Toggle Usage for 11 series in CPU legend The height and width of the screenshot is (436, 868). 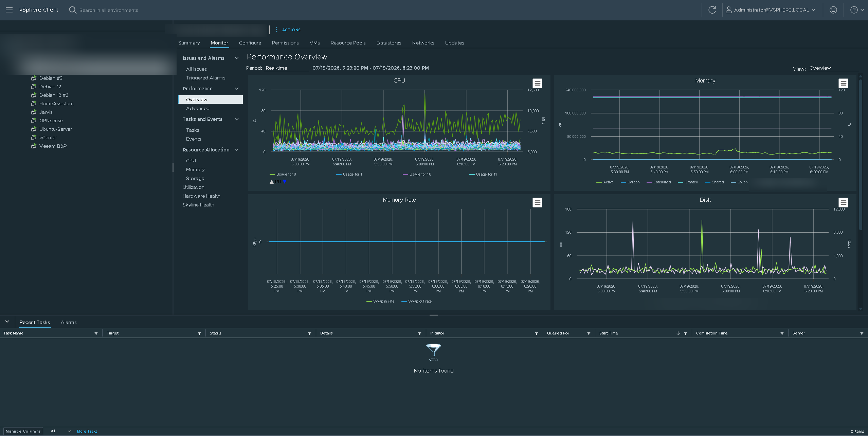coord(483,174)
